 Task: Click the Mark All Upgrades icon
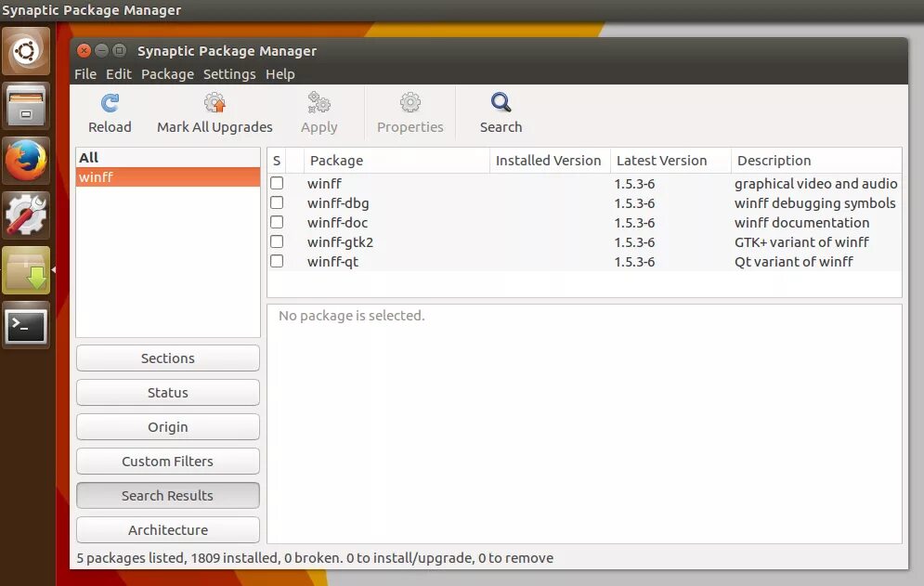pos(215,102)
